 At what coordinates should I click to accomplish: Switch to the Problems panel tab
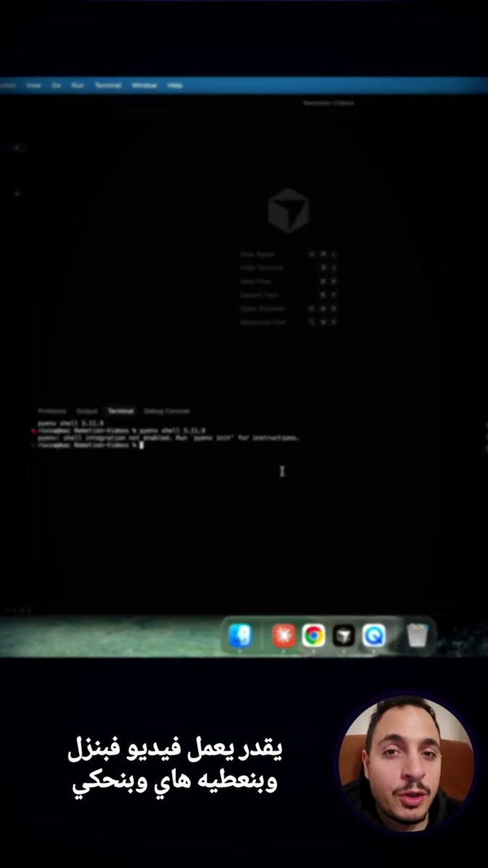click(51, 411)
